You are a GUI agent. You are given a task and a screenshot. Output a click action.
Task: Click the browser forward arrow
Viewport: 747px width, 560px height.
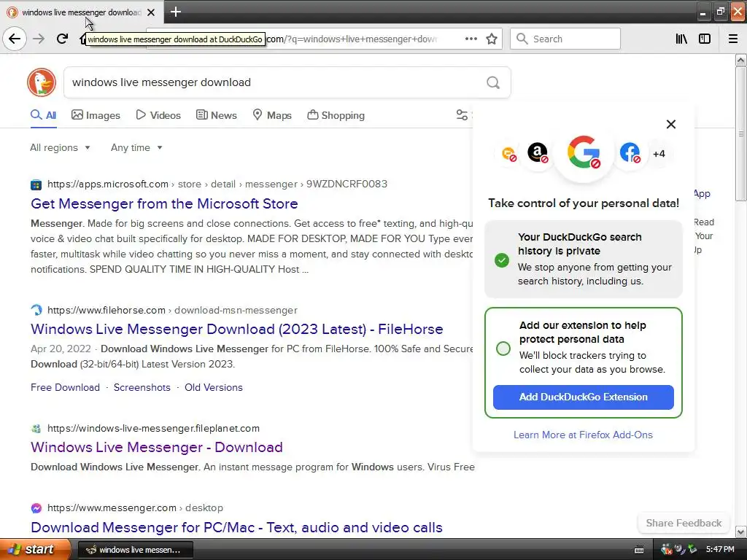[x=39, y=39]
